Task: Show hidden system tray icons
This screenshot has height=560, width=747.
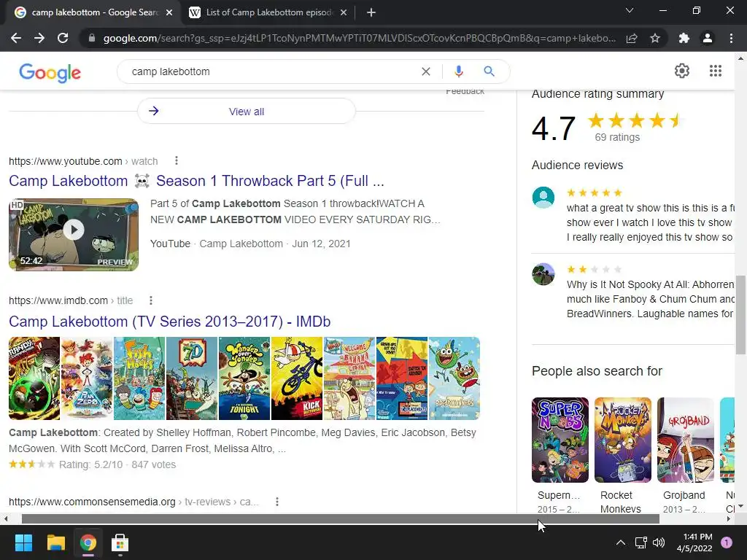Action: coord(620,542)
